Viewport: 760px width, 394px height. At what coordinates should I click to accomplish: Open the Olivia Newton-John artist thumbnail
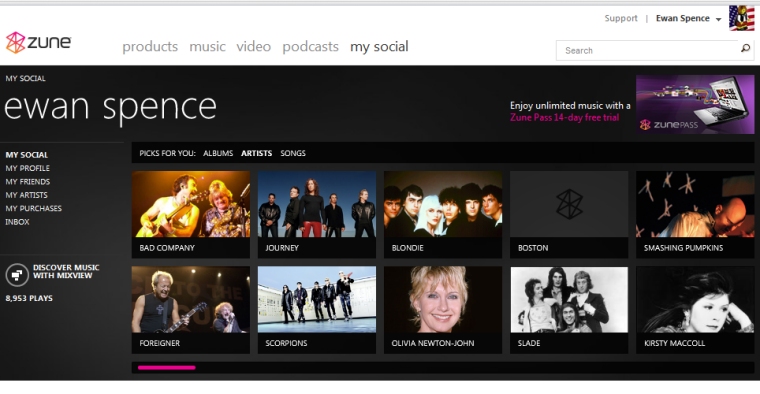coord(443,299)
